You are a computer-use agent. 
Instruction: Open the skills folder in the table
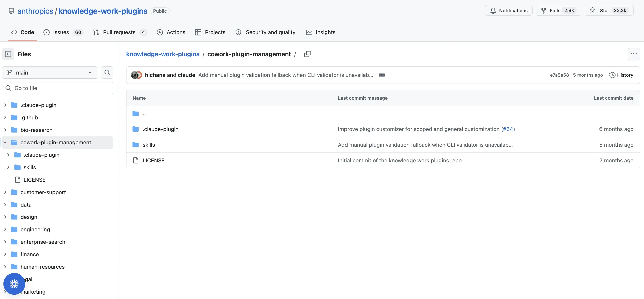149,145
